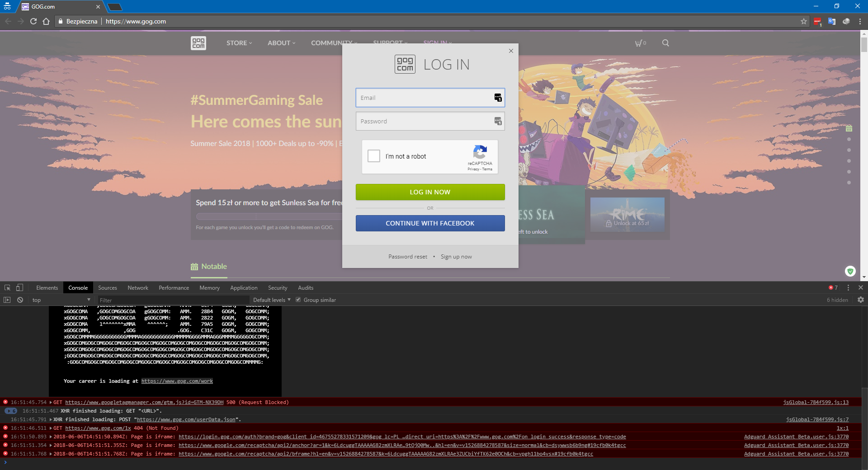Open the shopping cart
Screen dimensions: 868x470
(x=640, y=43)
